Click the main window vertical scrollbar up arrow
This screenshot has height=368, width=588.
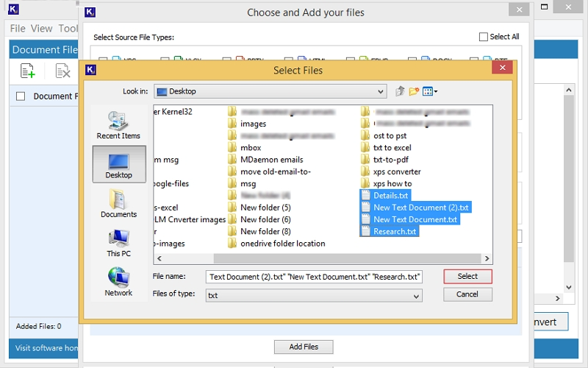(569, 90)
